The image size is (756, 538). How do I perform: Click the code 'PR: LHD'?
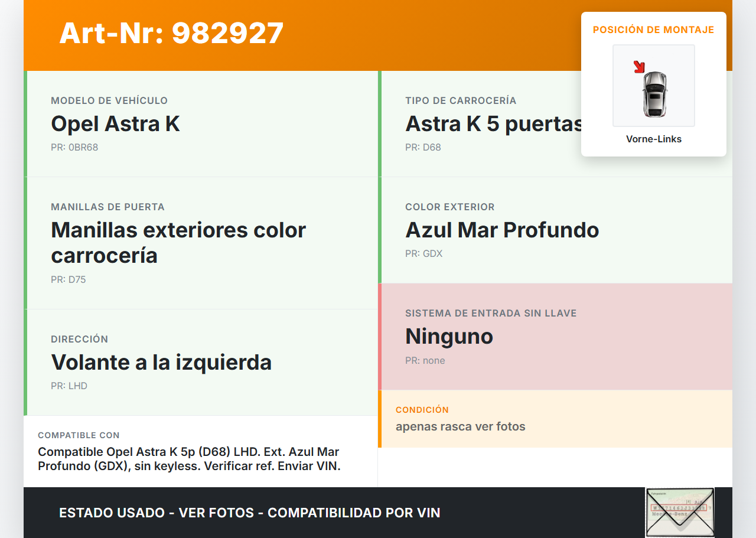click(69, 386)
